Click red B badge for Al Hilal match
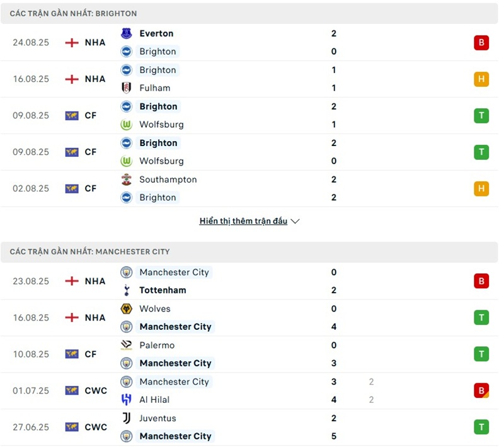Screen dimensions: 504x447 pyautogui.click(x=481, y=391)
